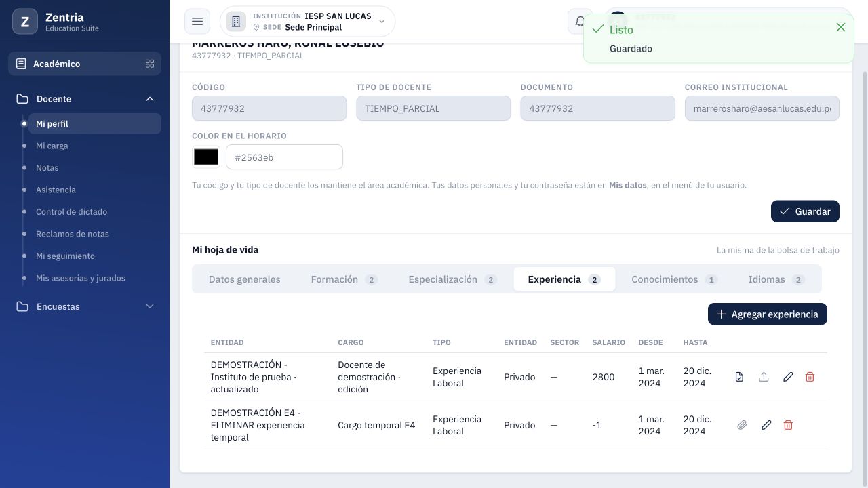Image resolution: width=868 pixels, height=488 pixels.
Task: Attach file to Cargo temporal E4 row
Action: 742,425
